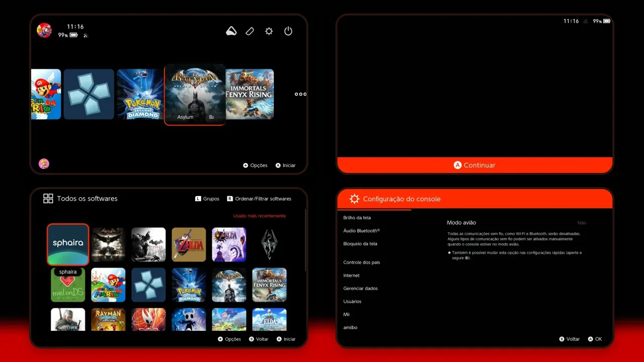Screen dimensions: 644x362
Task: Click the Wi-Fi signal icon beside home battery
Action: [86, 36]
